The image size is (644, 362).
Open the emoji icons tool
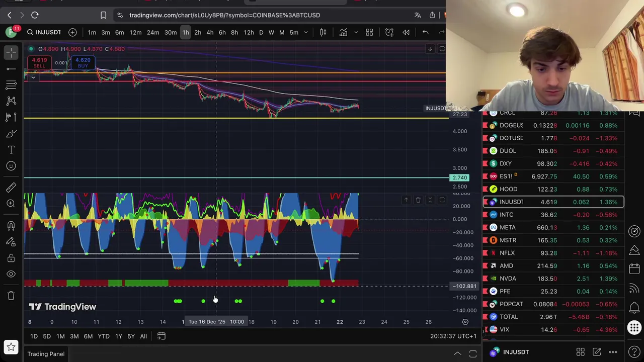(x=11, y=166)
